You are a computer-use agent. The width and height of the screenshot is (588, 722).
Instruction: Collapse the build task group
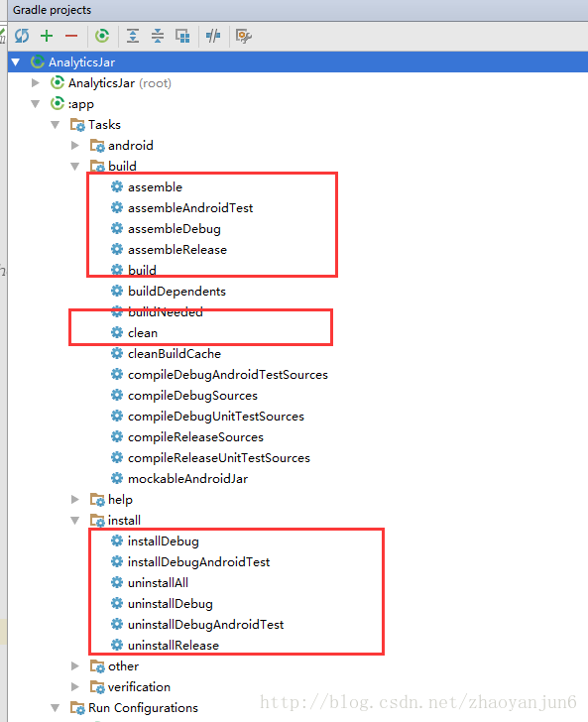click(x=75, y=167)
